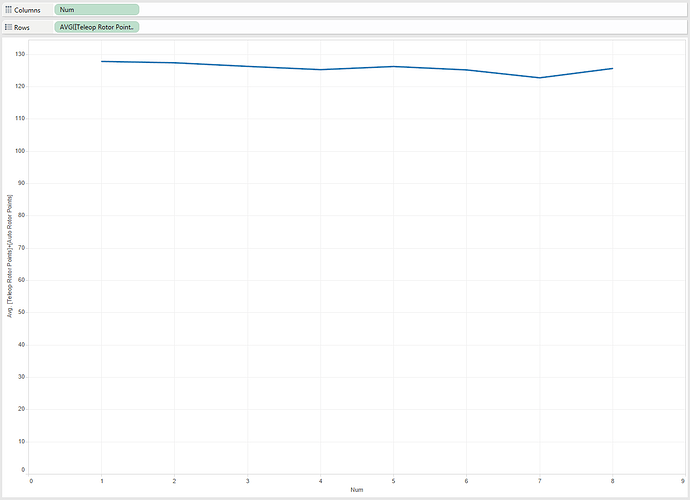Screen dimensions: 690x500
Task: Click the Rows shelf icon
Action: 8,27
